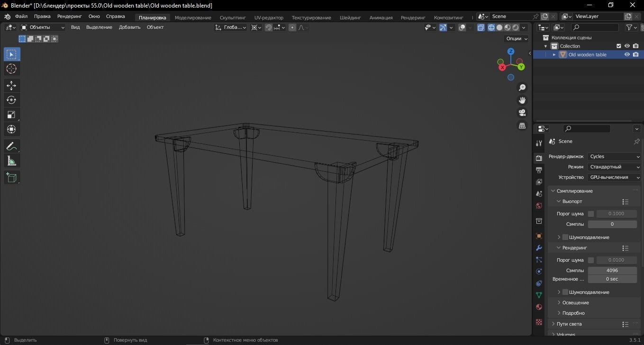This screenshot has width=644, height=345.
Task: Open the Modifiers wrench tab
Action: 539,248
